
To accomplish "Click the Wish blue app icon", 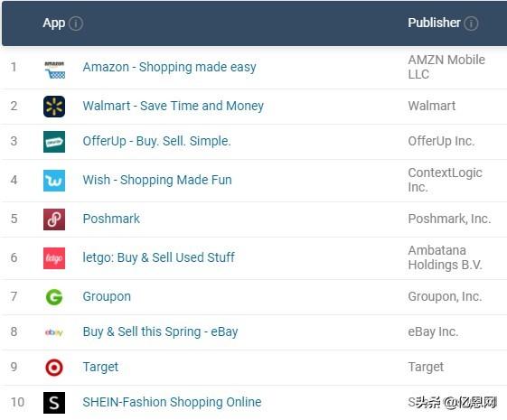I will click(x=54, y=181).
